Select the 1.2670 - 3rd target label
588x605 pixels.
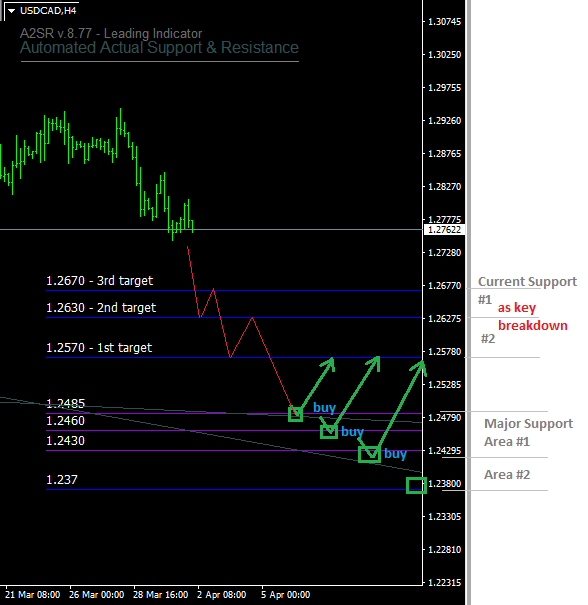(x=100, y=281)
